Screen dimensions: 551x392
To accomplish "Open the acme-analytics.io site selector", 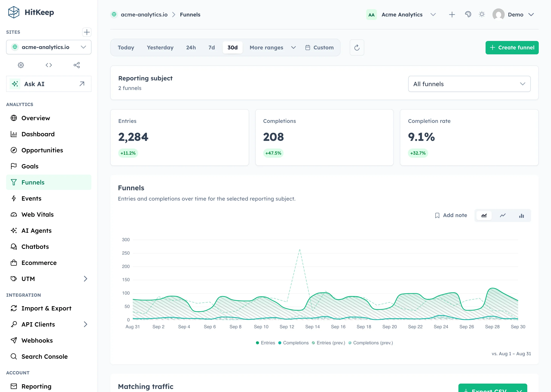I will point(49,47).
